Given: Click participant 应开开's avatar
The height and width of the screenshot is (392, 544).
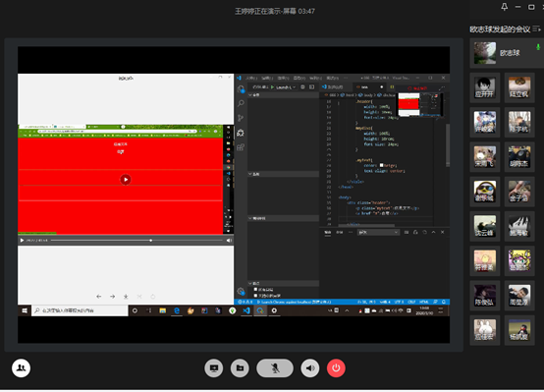Looking at the screenshot, I should 485,87.
